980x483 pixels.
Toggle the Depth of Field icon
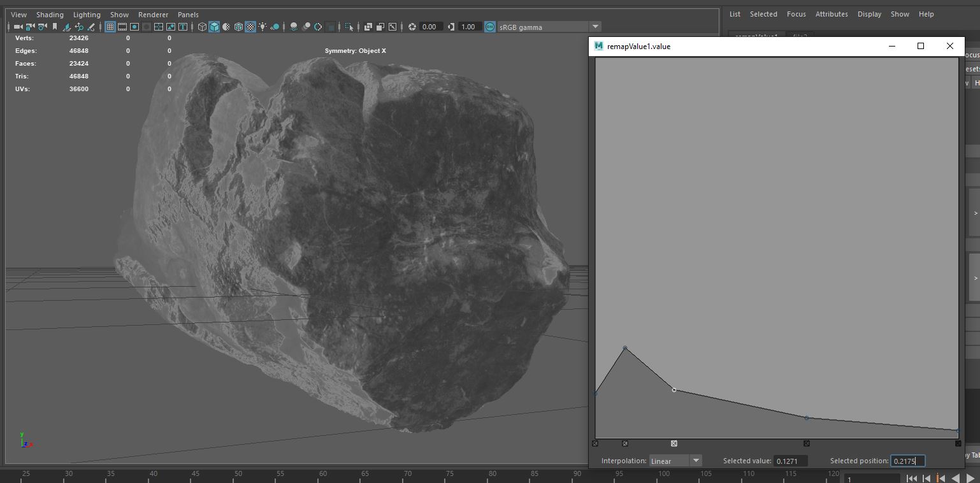coord(331,27)
